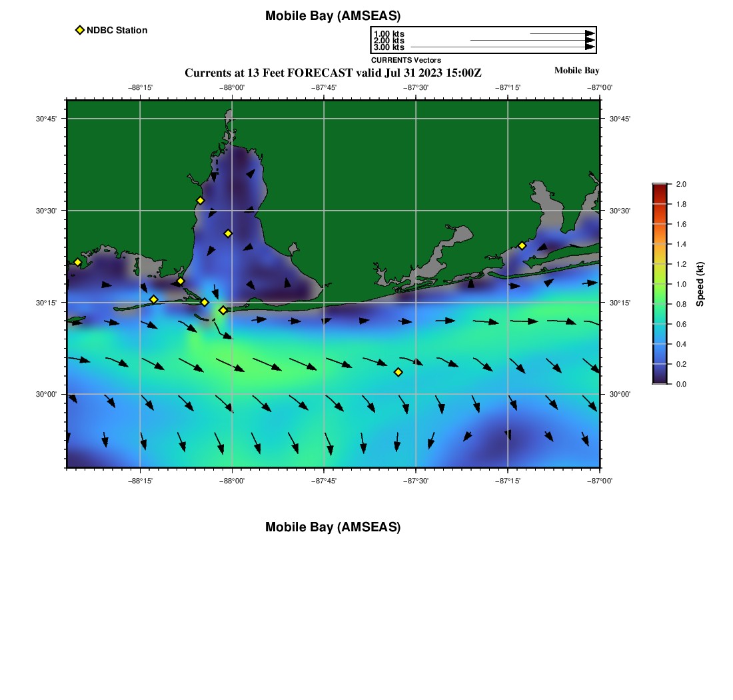Select the station diamond just east of -88°15' gridline
Screen dimensions: 733x700
click(153, 299)
